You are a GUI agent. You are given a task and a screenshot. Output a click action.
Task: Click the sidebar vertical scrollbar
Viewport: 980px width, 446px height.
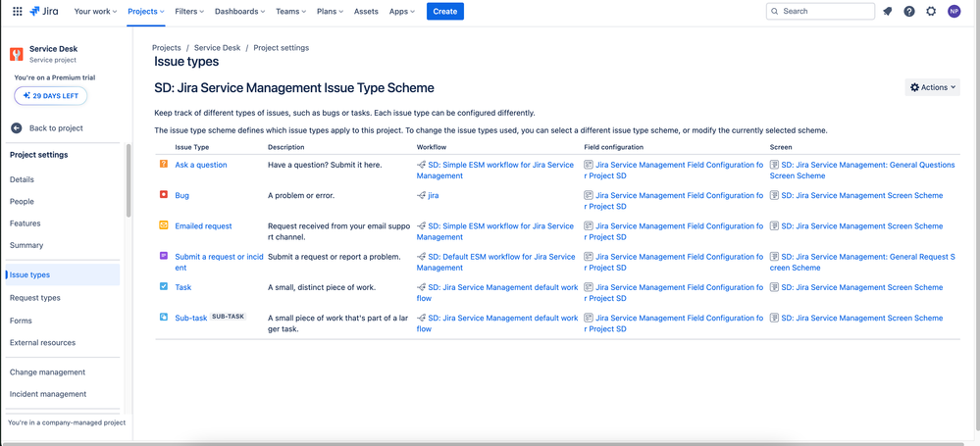coord(129,180)
